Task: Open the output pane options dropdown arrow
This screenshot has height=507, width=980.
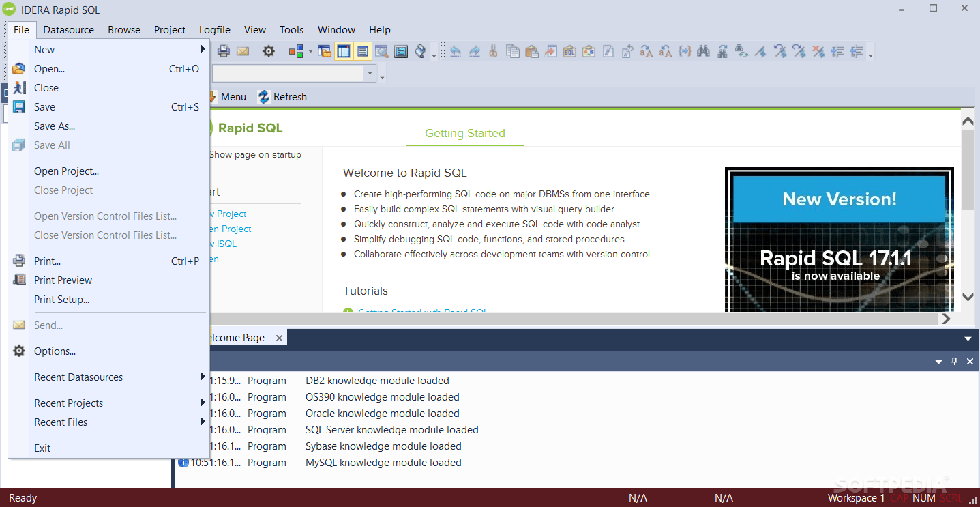Action: [x=938, y=362]
